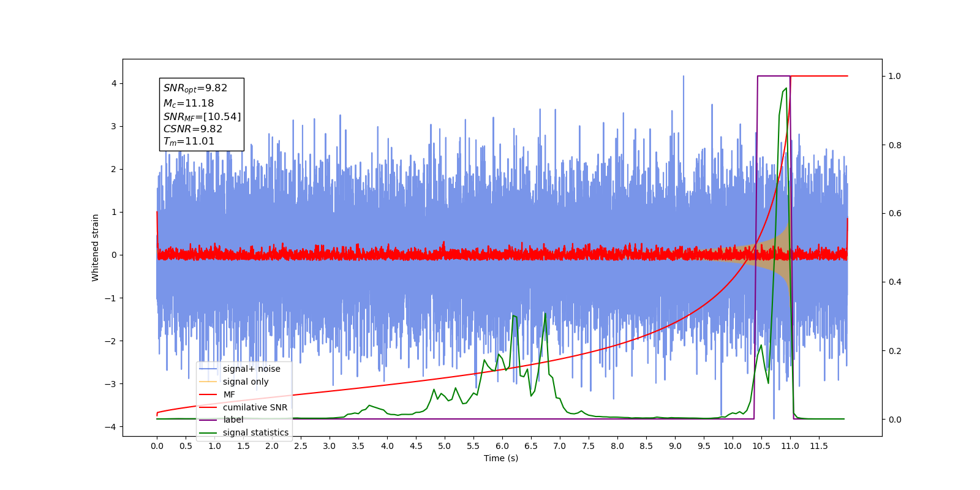Click the 10.5 time tick label
The image size is (980, 490).
tap(761, 446)
